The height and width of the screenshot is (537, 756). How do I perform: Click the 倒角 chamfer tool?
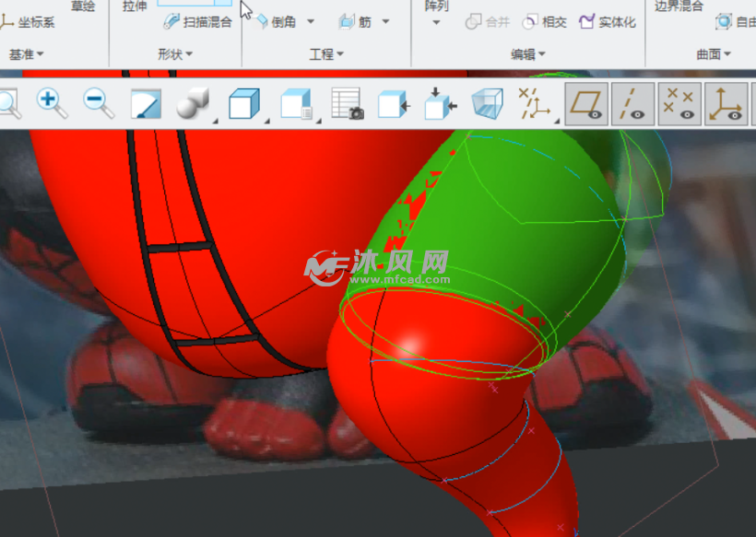tap(277, 22)
